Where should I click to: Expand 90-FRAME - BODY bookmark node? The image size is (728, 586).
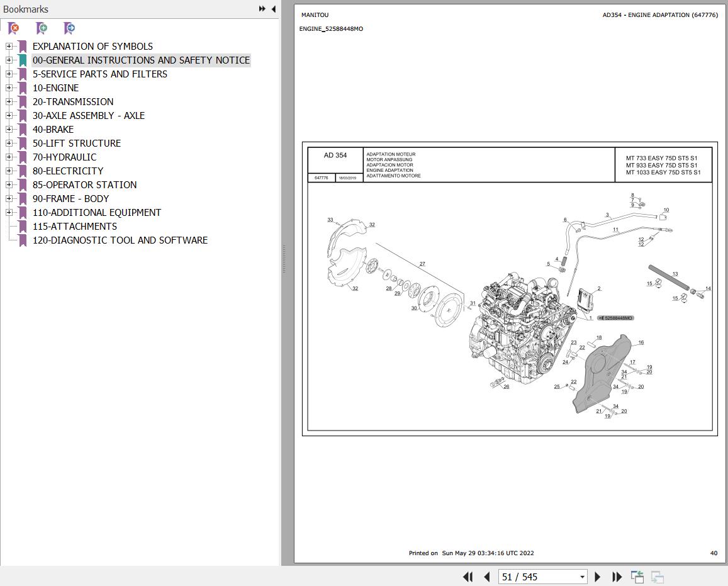9,198
